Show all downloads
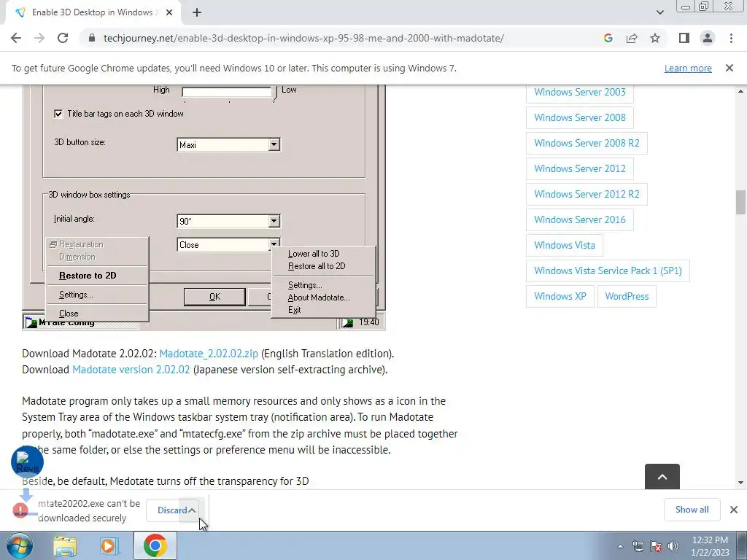Screen dimensions: 747x560 pyautogui.click(x=692, y=510)
